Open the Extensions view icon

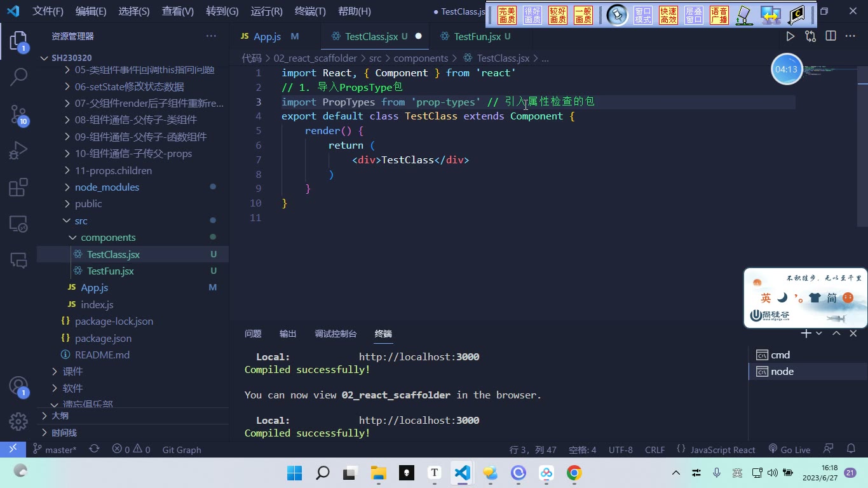(x=18, y=187)
